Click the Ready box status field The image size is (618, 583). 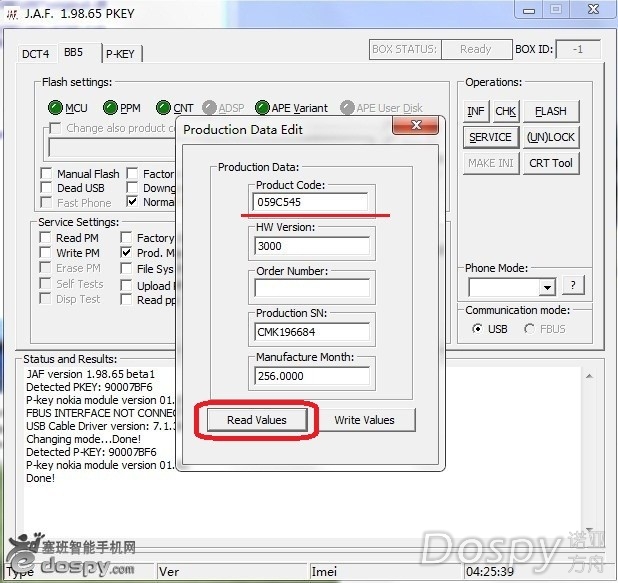(476, 49)
